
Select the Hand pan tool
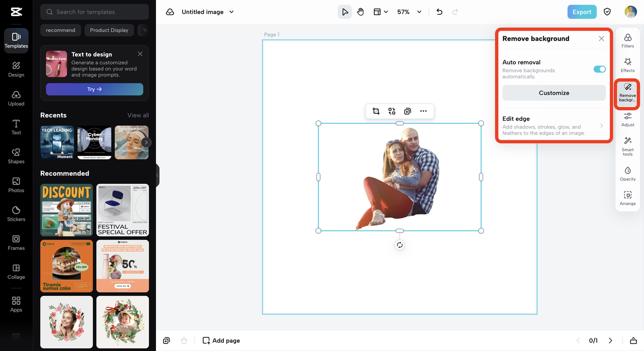point(360,12)
